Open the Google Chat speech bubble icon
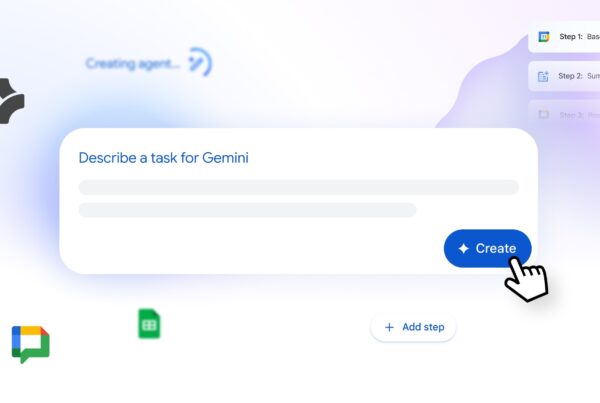Image resolution: width=600 pixels, height=403 pixels. click(31, 344)
